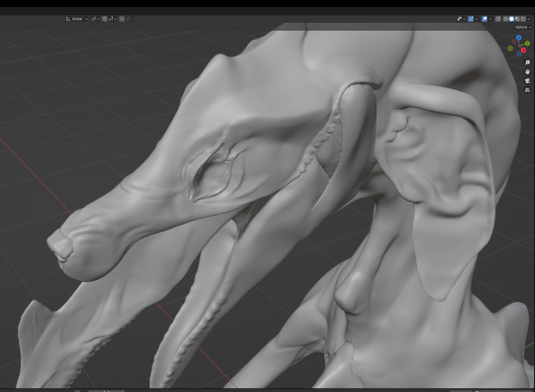Viewport: 535px width, 392px height.
Task: Toggle show gizmos button
Action: click(x=471, y=19)
